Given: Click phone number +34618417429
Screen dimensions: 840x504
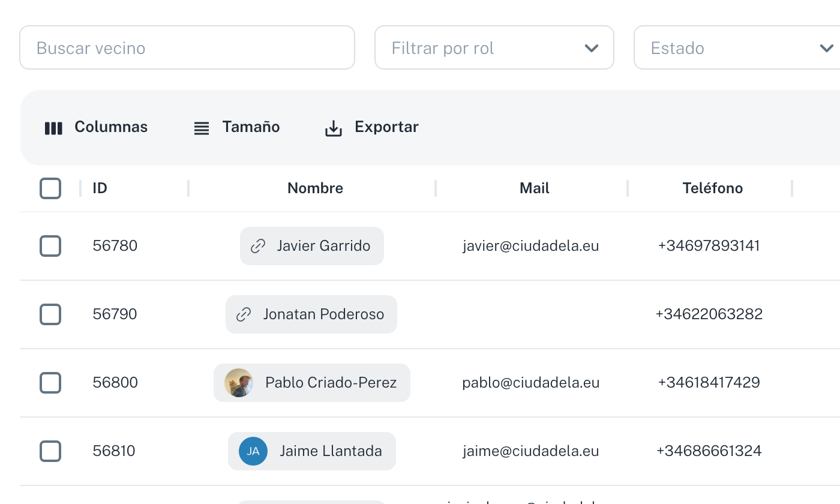Looking at the screenshot, I should [709, 383].
